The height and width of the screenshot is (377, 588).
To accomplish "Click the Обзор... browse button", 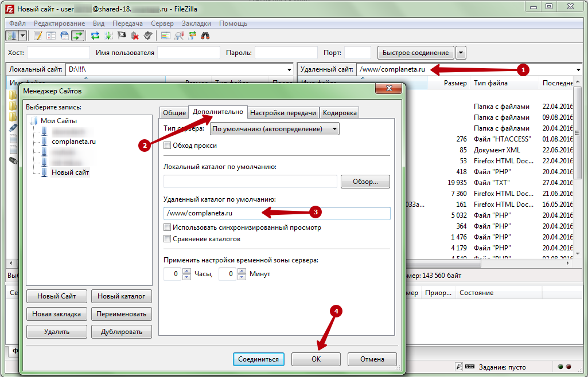I will (x=365, y=182).
